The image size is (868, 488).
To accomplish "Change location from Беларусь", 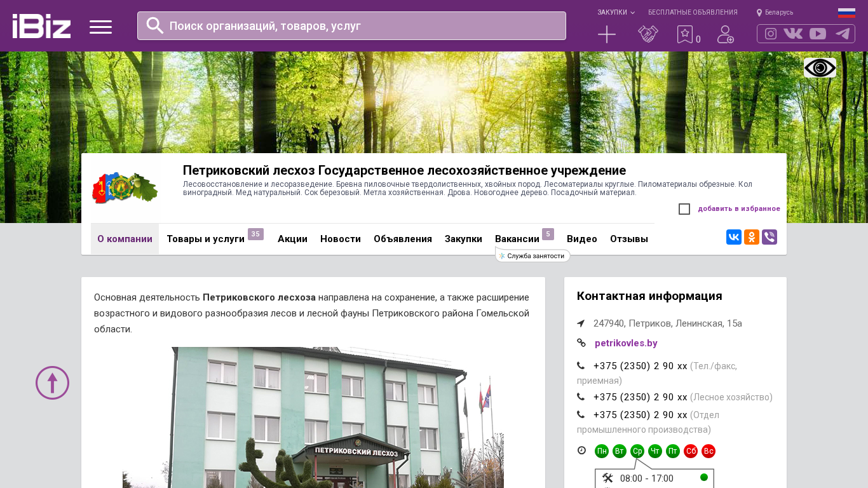I will (775, 12).
